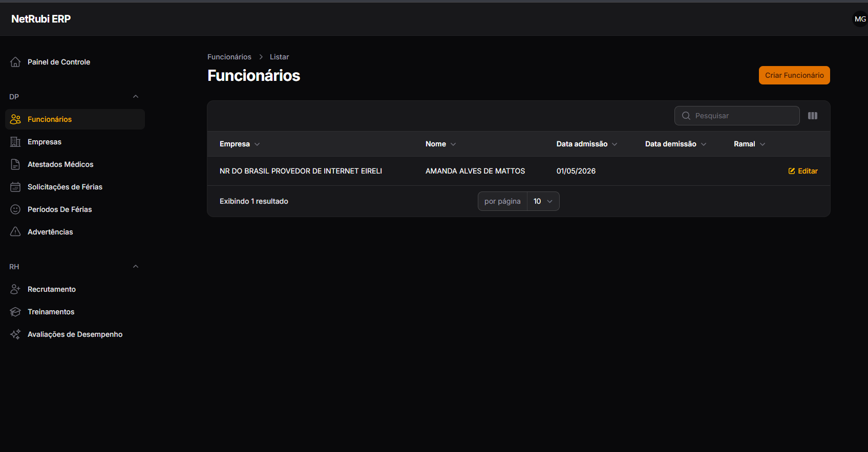The width and height of the screenshot is (868, 452).
Task: Click the Exibindo 1 resultado text
Action: click(x=254, y=201)
